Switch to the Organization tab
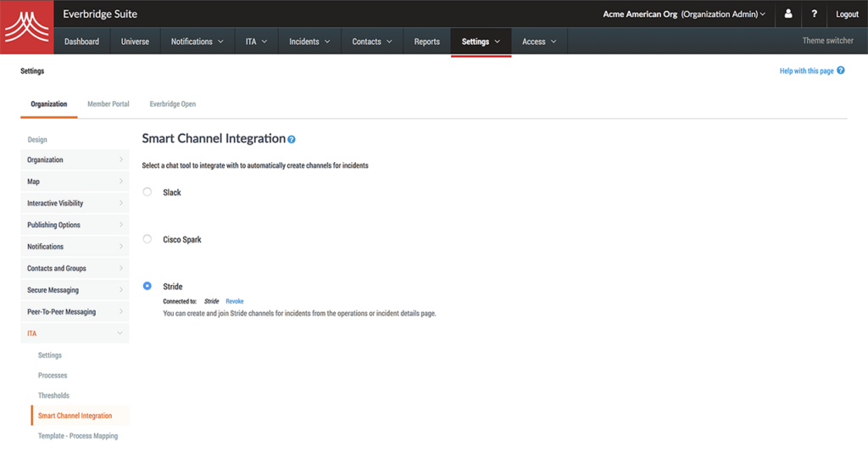Image resolution: width=868 pixels, height=458 pixels. click(x=48, y=104)
